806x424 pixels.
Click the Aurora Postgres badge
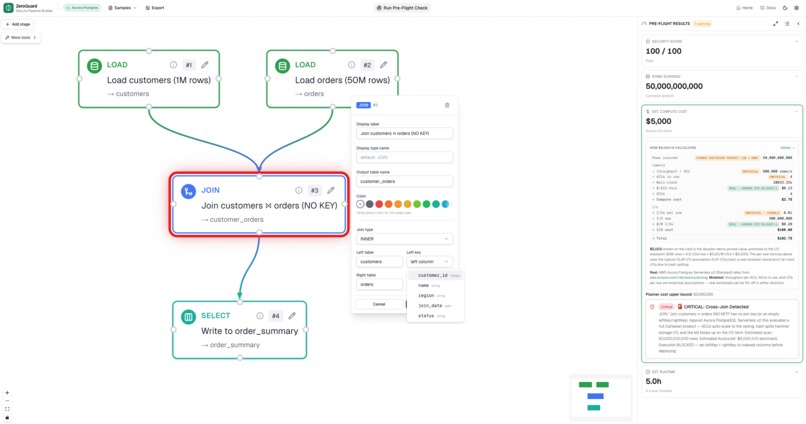[x=82, y=8]
